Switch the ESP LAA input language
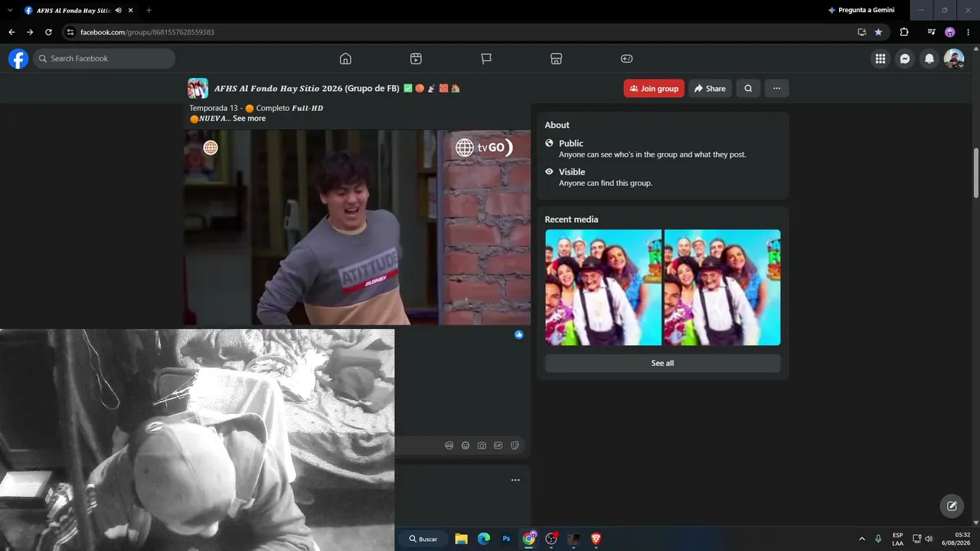980x551 pixels. (x=897, y=539)
